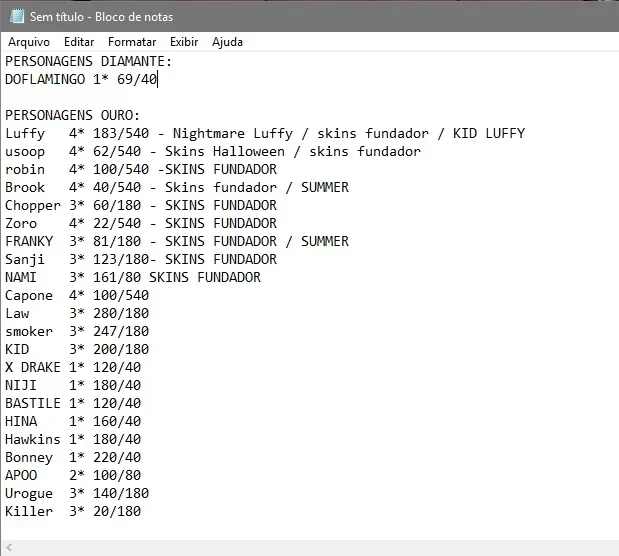
Task: Click the Chopper 3* 60/180 line
Action: tap(141, 205)
